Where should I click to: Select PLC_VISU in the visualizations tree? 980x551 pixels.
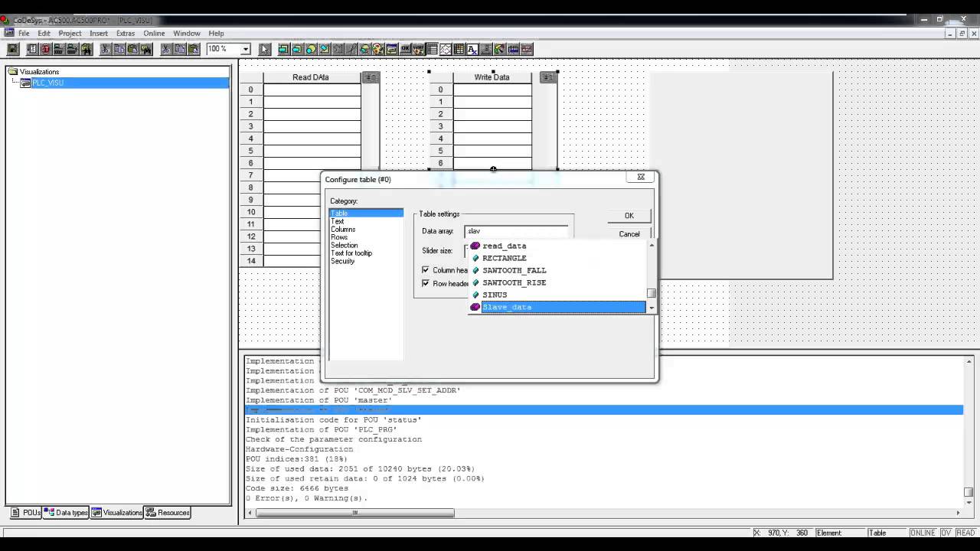pos(47,83)
